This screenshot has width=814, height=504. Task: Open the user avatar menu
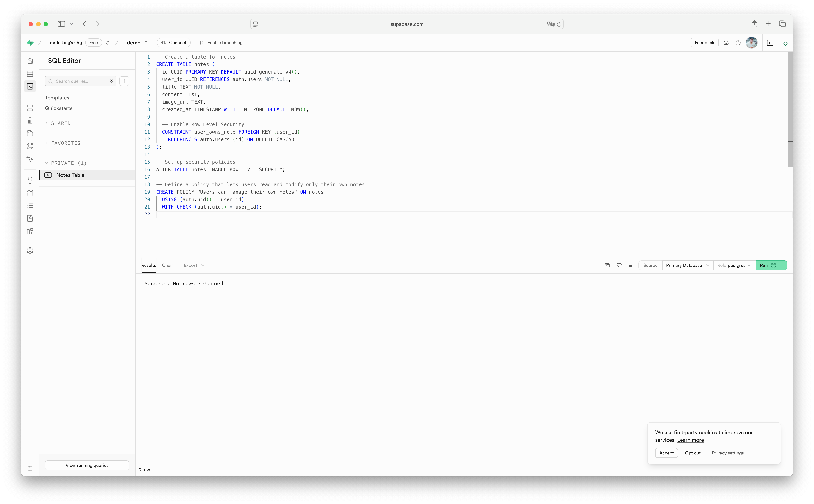coord(752,43)
